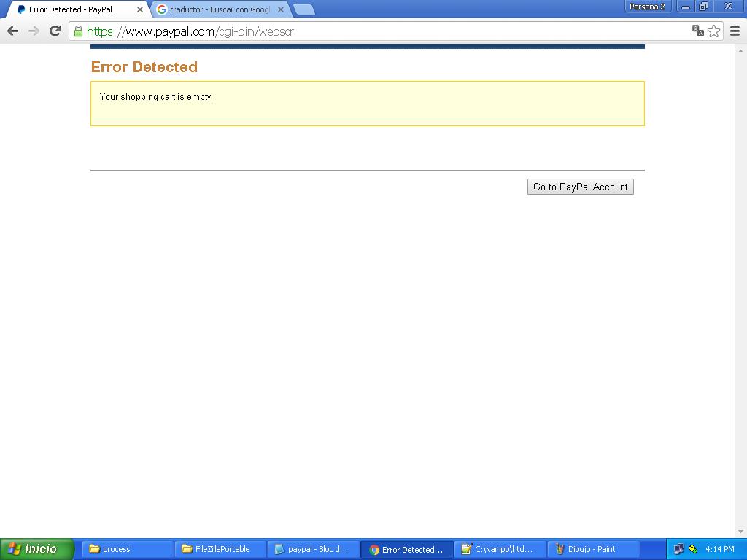This screenshot has height=560, width=747.
Task: Click the PayPal favicon on the tab
Action: 21,9
